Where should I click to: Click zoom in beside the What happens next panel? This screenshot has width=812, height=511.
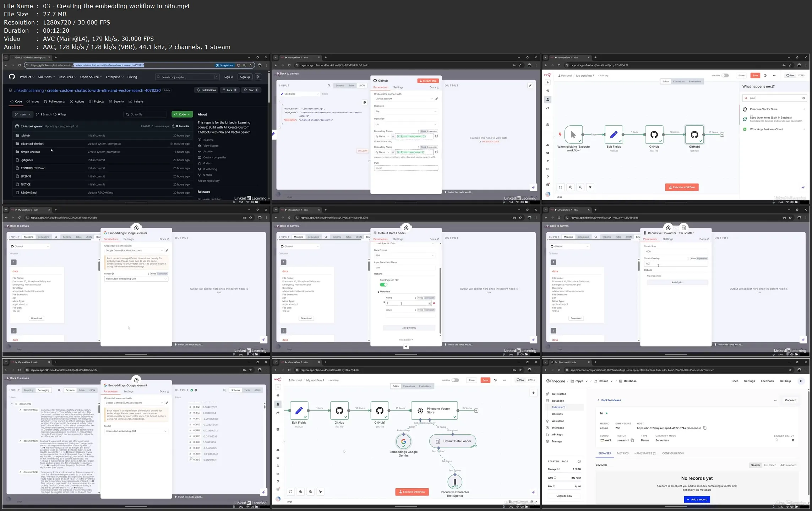pos(570,187)
